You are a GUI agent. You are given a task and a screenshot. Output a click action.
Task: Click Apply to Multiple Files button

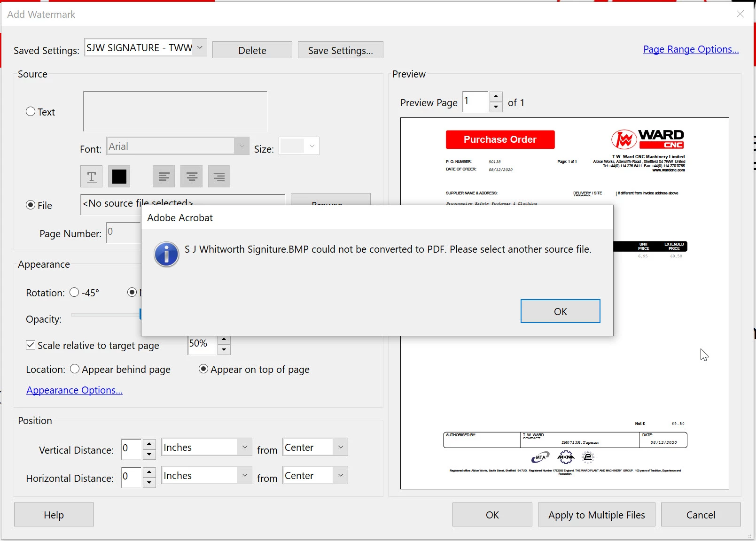(597, 515)
